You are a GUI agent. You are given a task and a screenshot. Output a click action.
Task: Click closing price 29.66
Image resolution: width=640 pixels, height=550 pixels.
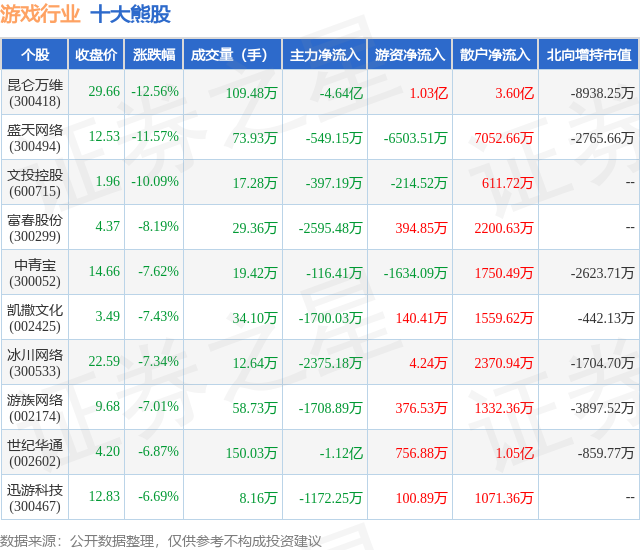(x=104, y=91)
